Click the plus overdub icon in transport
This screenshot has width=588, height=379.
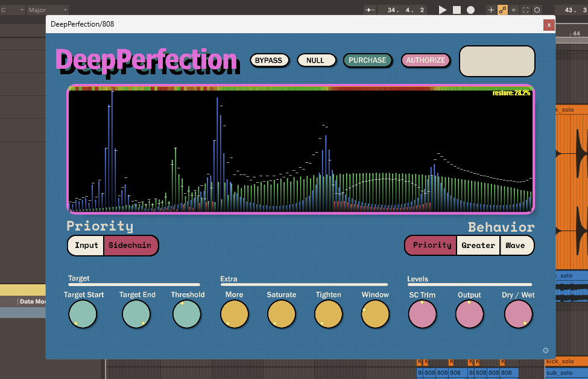(x=491, y=10)
